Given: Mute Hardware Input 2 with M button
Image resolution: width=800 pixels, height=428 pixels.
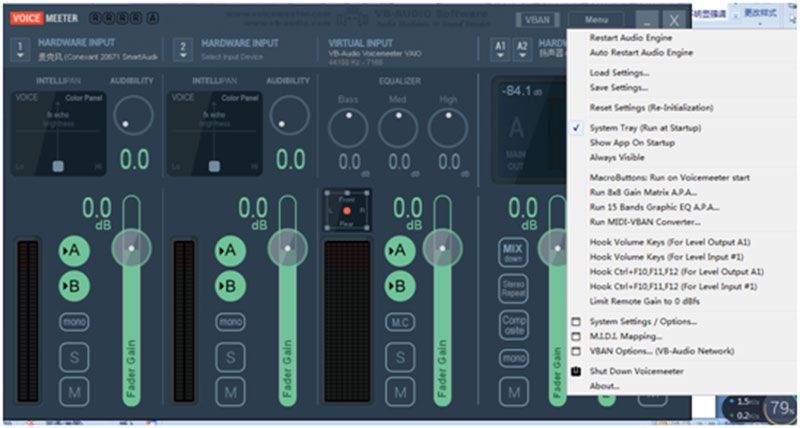Looking at the screenshot, I should tap(231, 392).
